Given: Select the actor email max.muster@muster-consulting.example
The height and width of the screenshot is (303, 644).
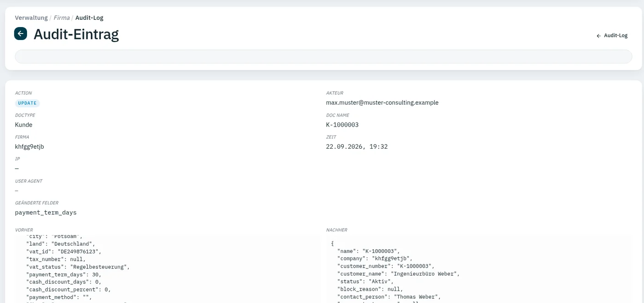Looking at the screenshot, I should click(382, 102).
